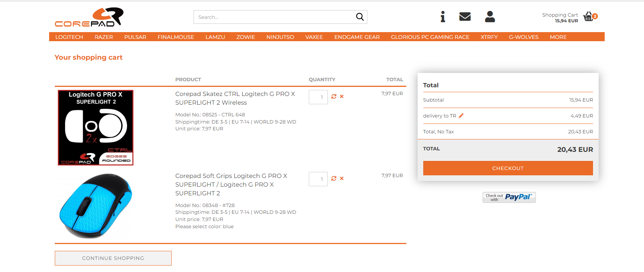Click the search magnifier icon
The image size is (644, 272).
(x=360, y=17)
